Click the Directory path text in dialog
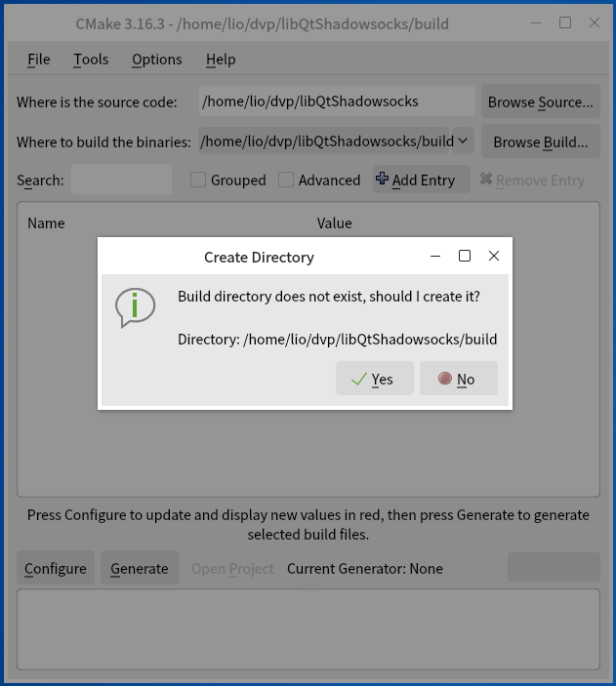 click(x=337, y=339)
